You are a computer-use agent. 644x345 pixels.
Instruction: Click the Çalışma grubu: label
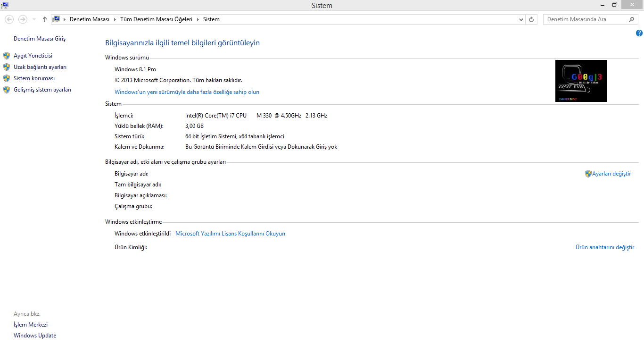(133, 206)
